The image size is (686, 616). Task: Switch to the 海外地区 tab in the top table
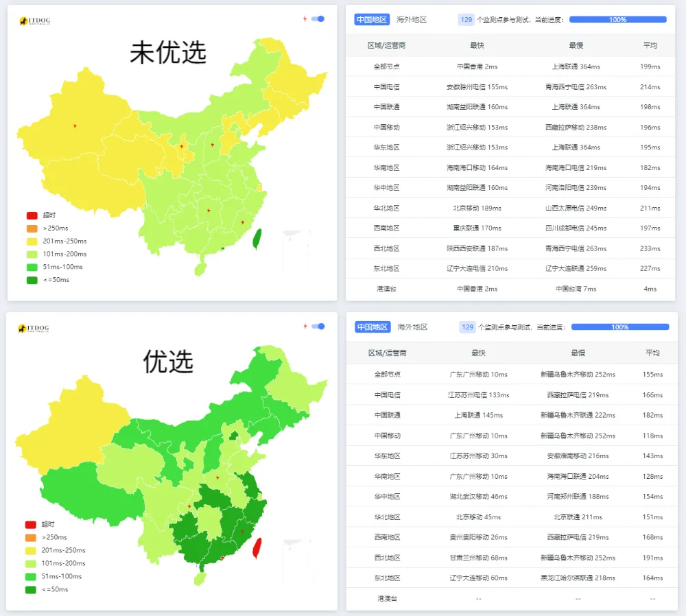(x=412, y=20)
